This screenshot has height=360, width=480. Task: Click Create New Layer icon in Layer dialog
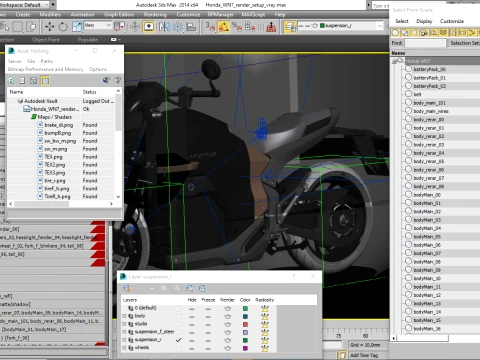127,288
